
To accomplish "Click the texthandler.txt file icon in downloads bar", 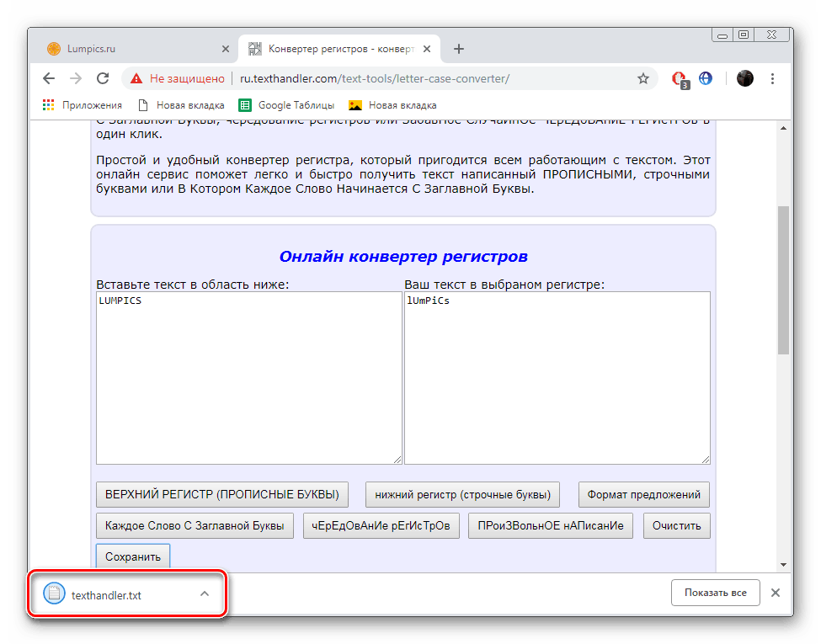I will pos(54,593).
